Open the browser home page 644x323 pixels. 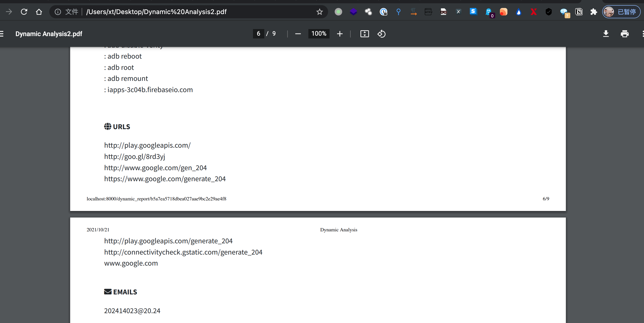[x=39, y=12]
